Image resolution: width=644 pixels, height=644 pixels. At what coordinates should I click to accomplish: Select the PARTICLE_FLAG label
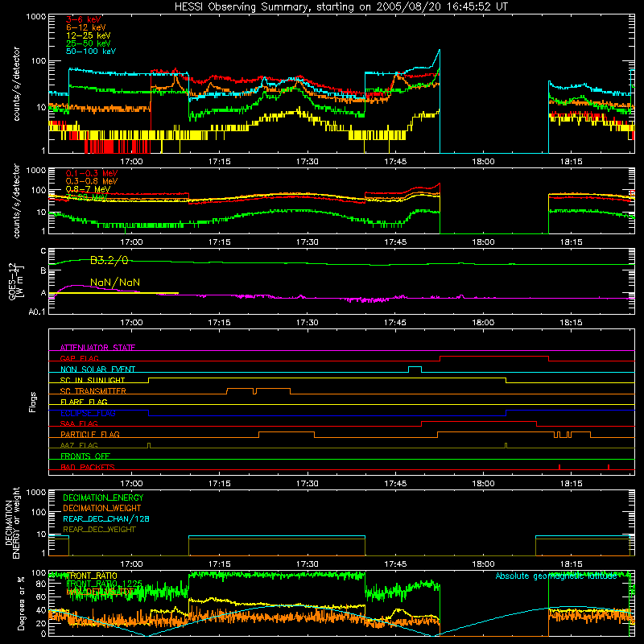90,435
